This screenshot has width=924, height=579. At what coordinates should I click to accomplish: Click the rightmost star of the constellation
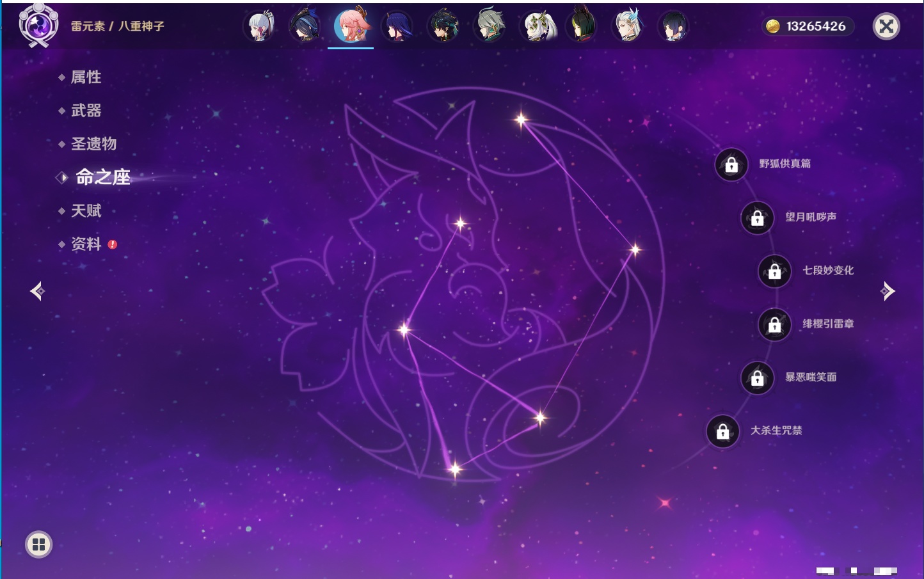[635, 250]
